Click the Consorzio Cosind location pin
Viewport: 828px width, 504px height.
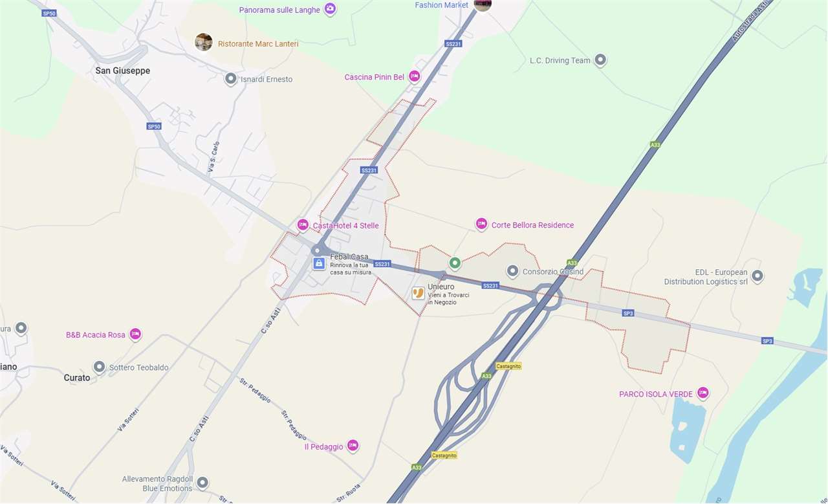tap(512, 270)
